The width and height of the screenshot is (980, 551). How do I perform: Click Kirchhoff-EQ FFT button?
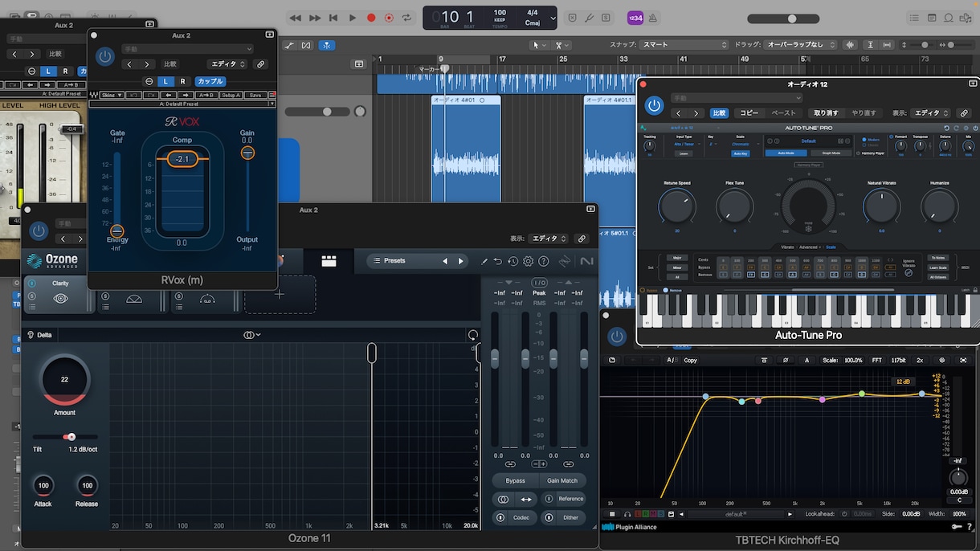[876, 360]
